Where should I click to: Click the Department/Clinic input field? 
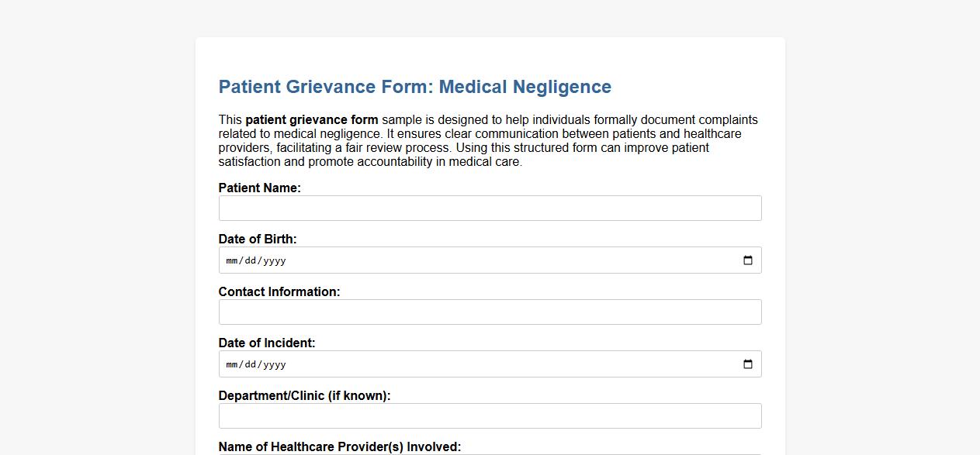490,415
